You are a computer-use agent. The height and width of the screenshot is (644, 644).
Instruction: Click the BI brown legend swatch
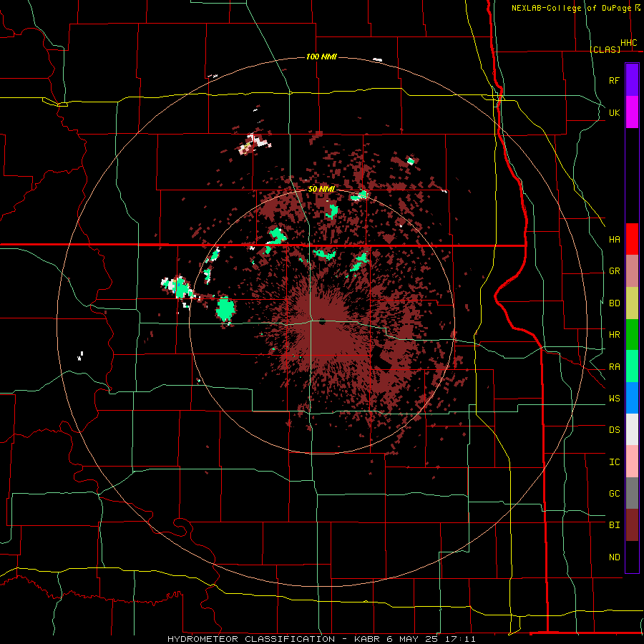(632, 525)
